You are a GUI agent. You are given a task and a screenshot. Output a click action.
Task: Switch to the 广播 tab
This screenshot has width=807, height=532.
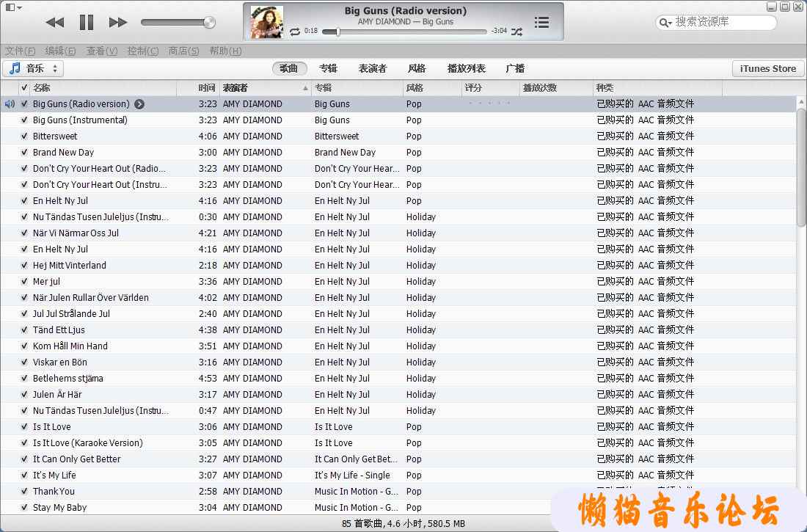pyautogui.click(x=515, y=68)
